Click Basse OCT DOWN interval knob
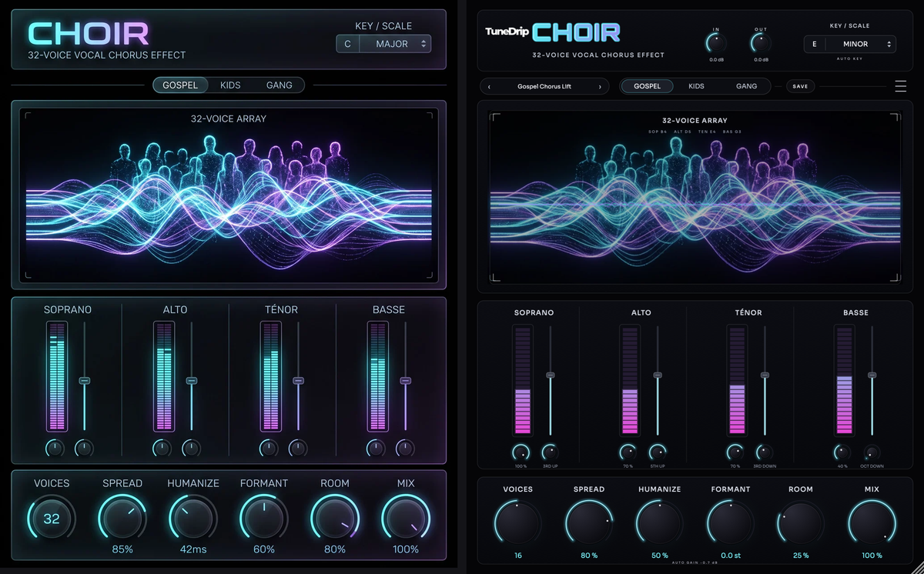 click(x=872, y=452)
